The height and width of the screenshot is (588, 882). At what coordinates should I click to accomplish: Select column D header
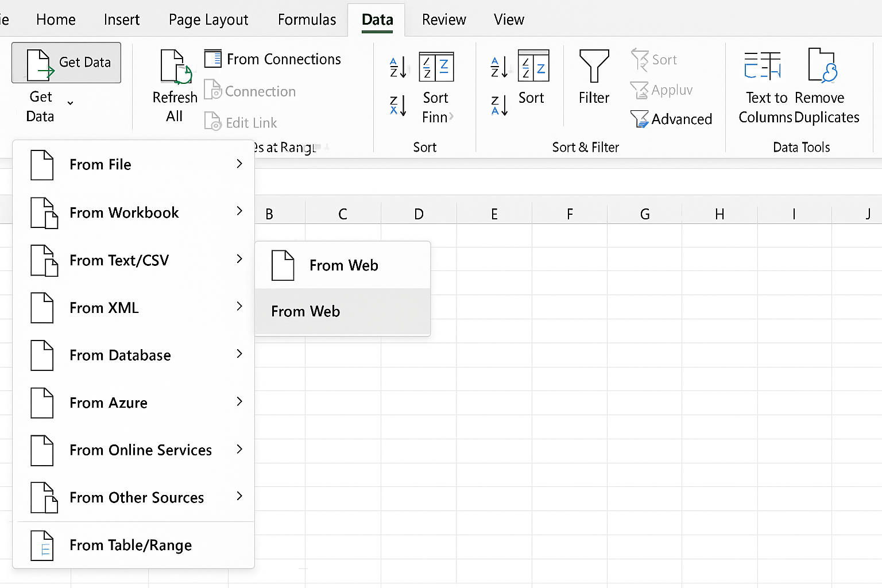[x=419, y=214]
